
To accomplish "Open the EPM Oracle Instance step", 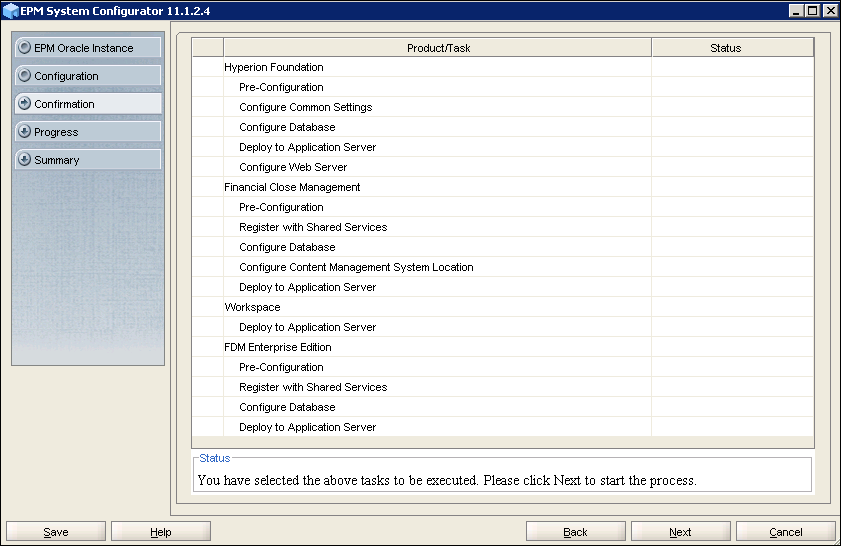I will click(x=88, y=48).
